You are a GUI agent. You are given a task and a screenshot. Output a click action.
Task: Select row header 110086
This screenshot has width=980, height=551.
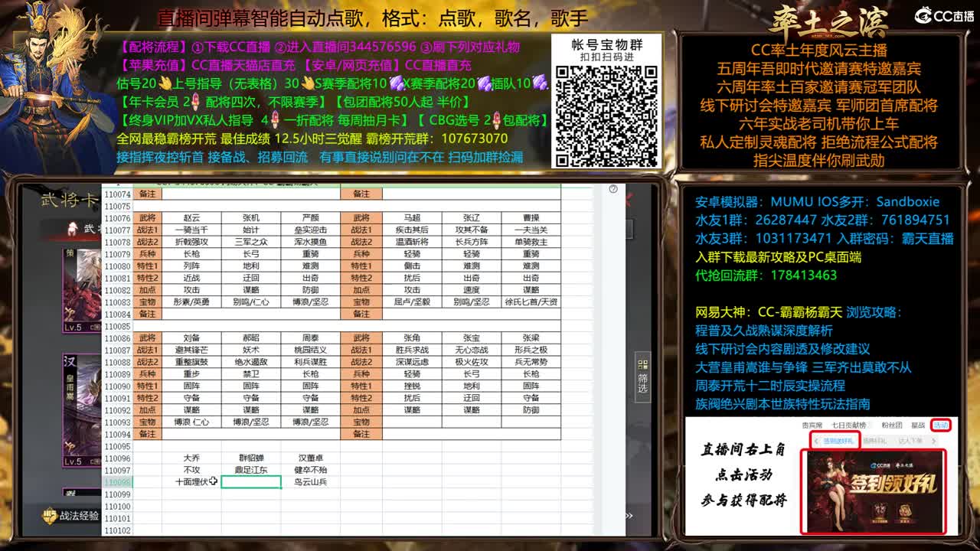pos(117,338)
